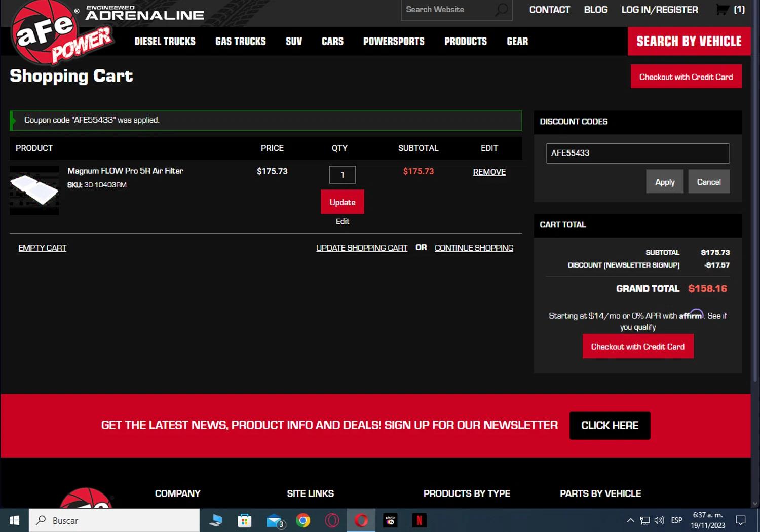Click the Parts By Vehicle heading

click(x=600, y=493)
